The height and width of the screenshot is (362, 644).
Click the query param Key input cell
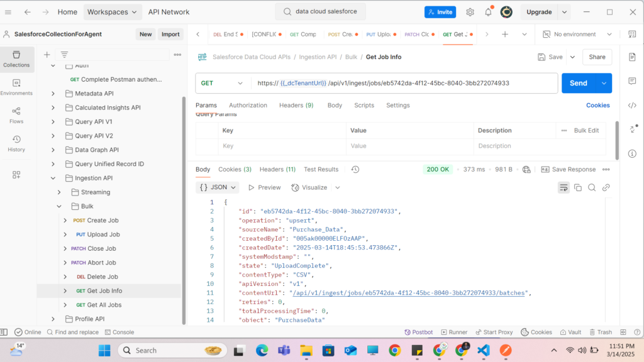click(282, 146)
